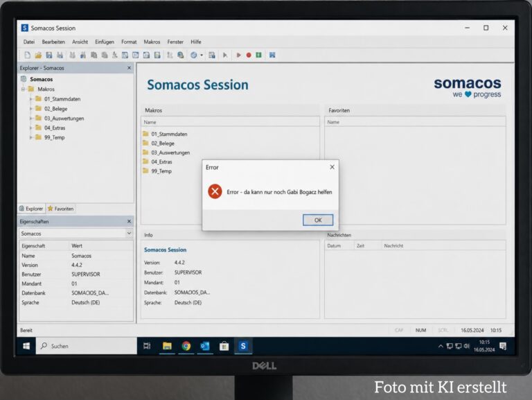Open the Format menu
This screenshot has height=400, width=532.
(129, 42)
